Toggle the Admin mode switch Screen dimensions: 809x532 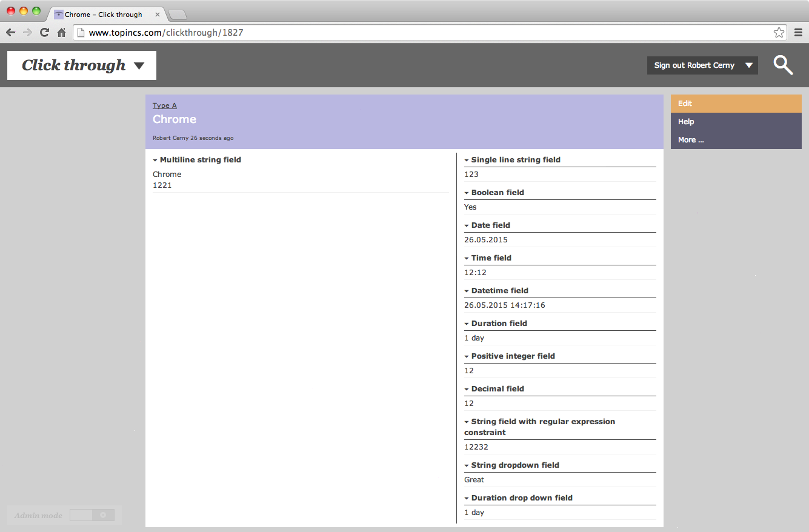tap(92, 515)
